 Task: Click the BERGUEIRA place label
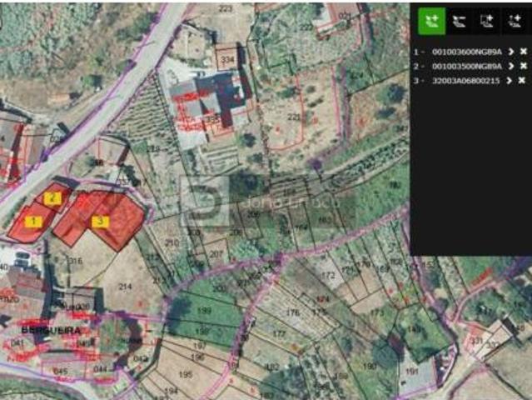pyautogui.click(x=52, y=330)
